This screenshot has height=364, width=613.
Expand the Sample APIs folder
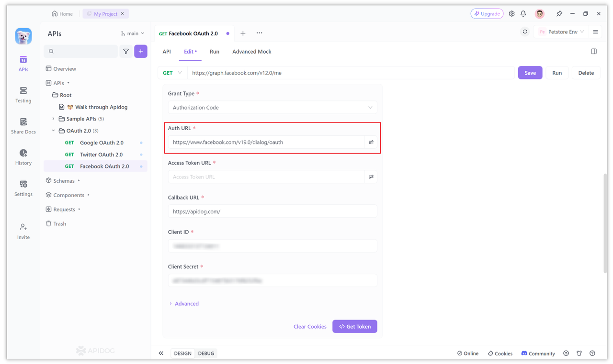pyautogui.click(x=53, y=119)
